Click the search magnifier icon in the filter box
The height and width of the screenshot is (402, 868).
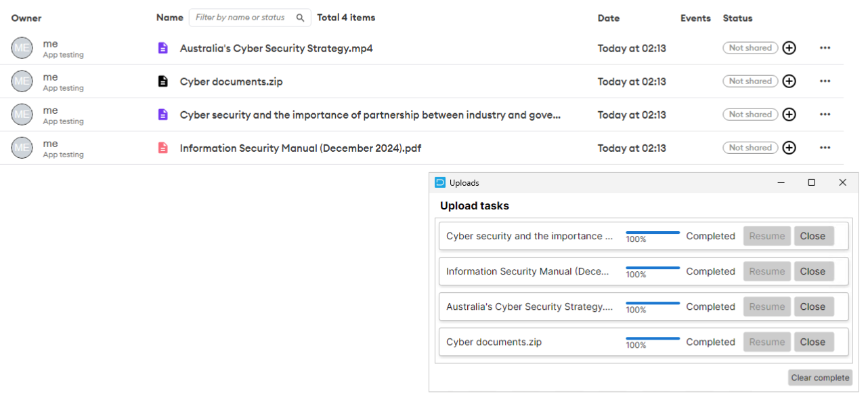pyautogui.click(x=301, y=18)
